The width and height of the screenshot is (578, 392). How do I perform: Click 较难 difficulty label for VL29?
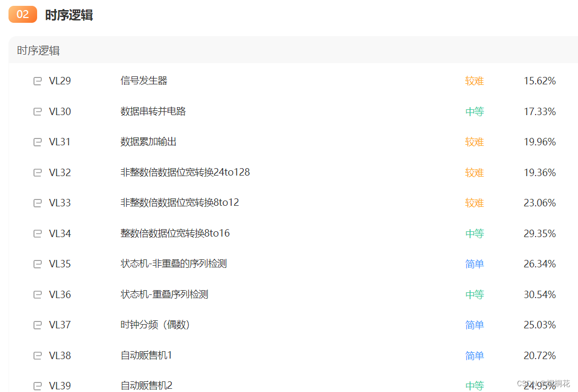(475, 81)
